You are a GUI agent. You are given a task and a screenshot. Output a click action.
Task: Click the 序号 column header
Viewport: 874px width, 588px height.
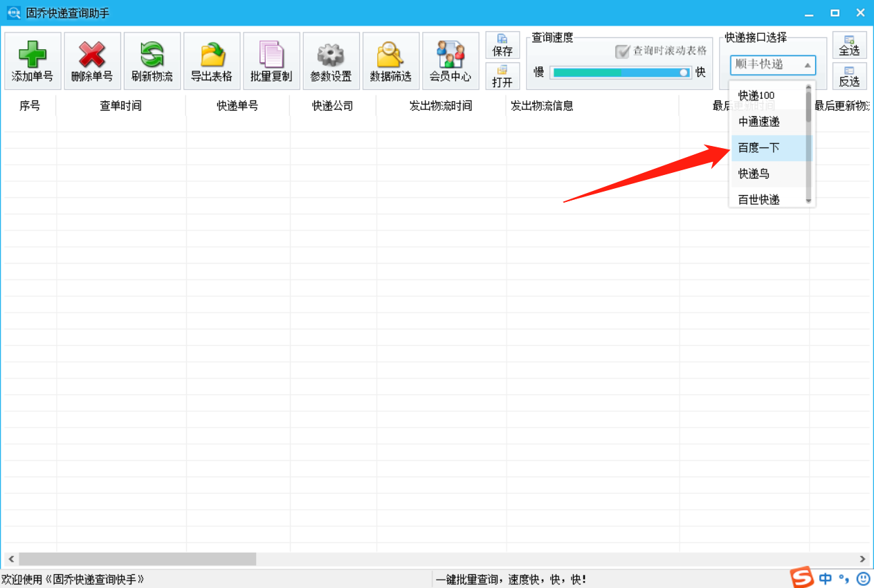pos(30,106)
